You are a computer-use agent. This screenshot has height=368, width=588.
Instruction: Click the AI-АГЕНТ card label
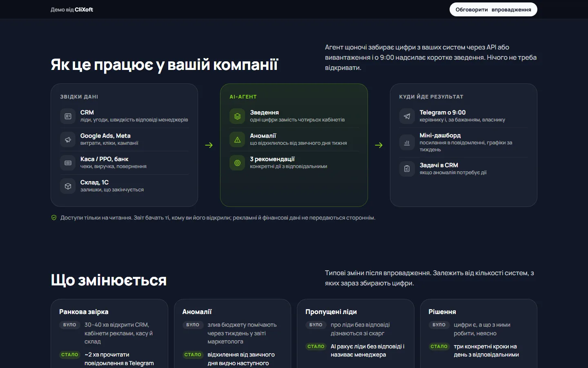tap(243, 97)
